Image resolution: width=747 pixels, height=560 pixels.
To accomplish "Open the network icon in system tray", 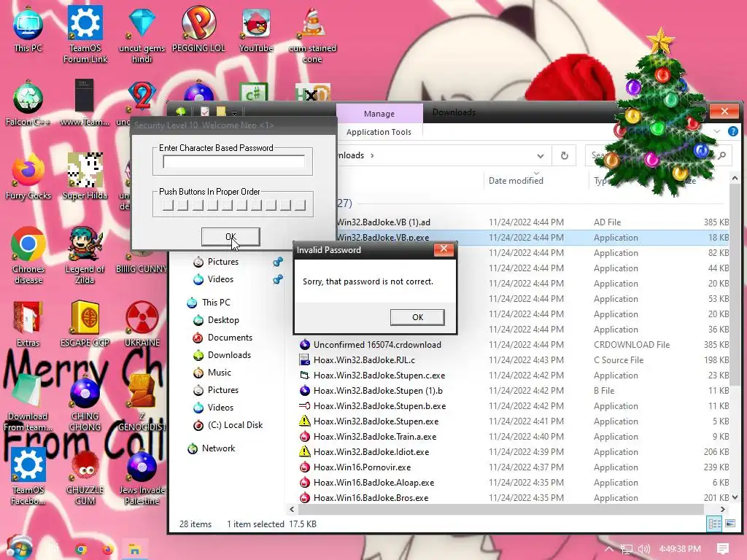I will coord(627,549).
